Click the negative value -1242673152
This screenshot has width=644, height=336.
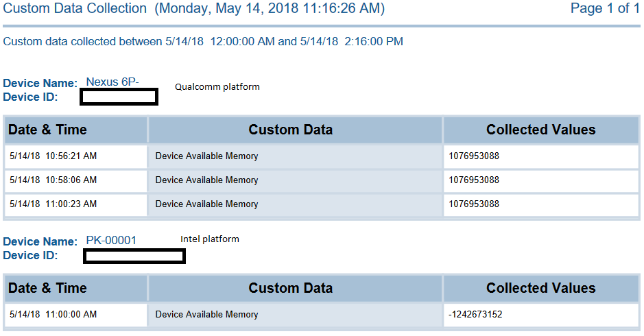click(475, 315)
